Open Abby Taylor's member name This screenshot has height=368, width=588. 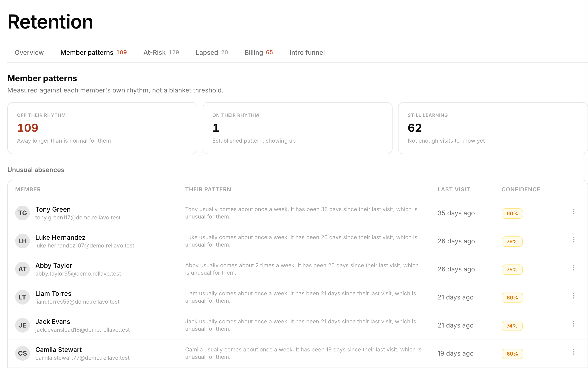(54, 265)
